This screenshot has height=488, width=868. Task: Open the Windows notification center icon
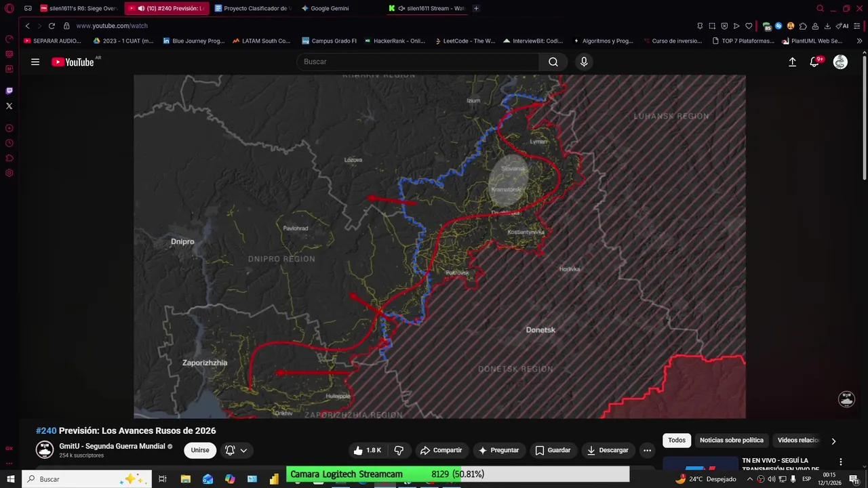[x=854, y=479]
